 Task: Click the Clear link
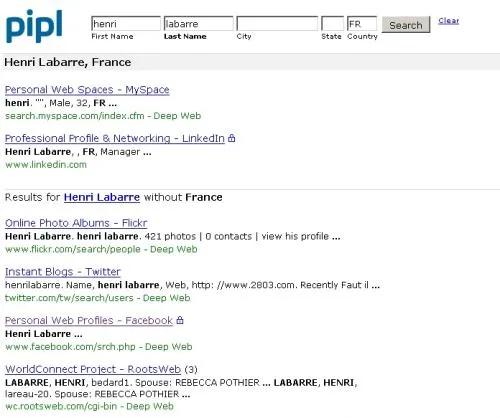click(x=449, y=21)
